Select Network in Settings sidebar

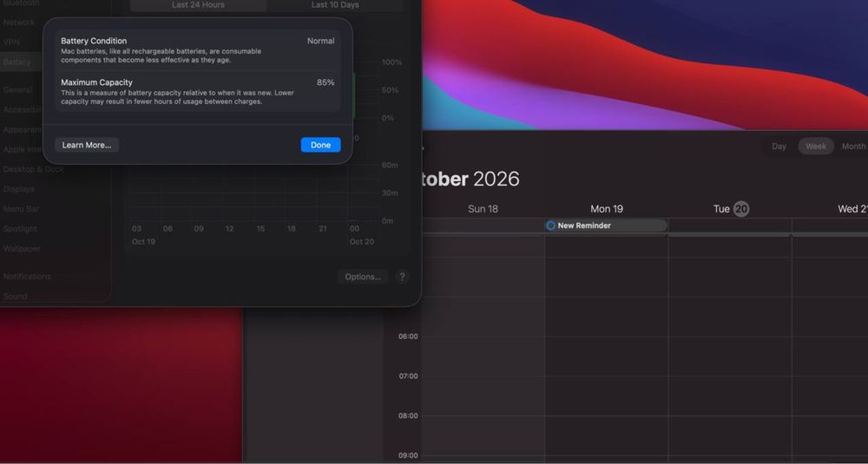(x=19, y=23)
